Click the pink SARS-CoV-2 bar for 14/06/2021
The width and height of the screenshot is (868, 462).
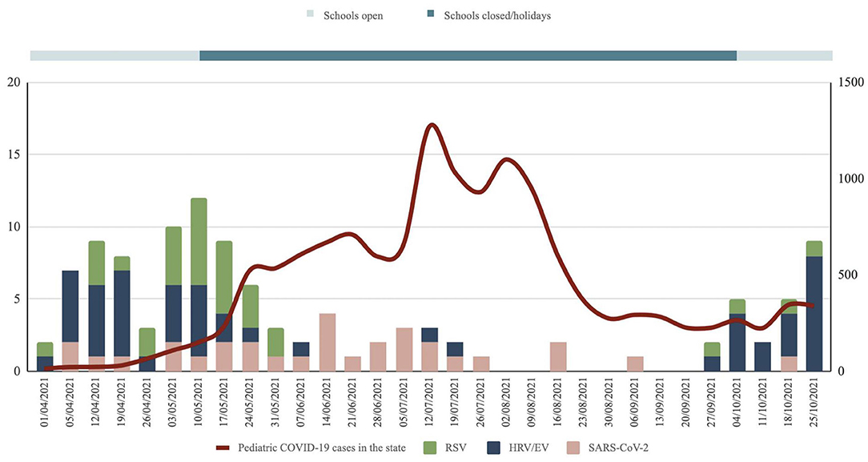click(328, 343)
